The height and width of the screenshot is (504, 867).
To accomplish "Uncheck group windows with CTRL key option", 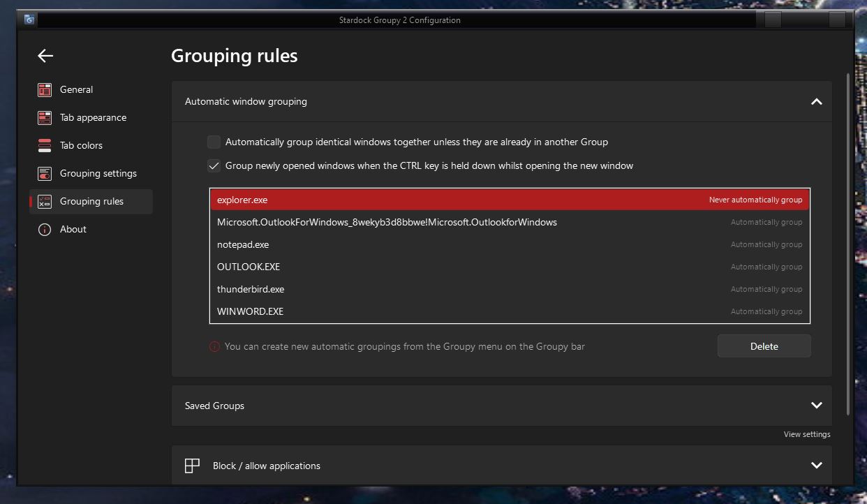I will click(214, 166).
